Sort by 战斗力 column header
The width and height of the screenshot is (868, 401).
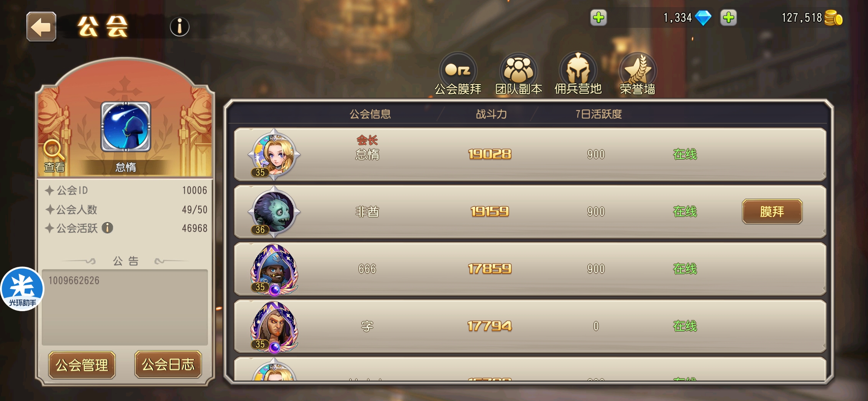click(x=491, y=114)
